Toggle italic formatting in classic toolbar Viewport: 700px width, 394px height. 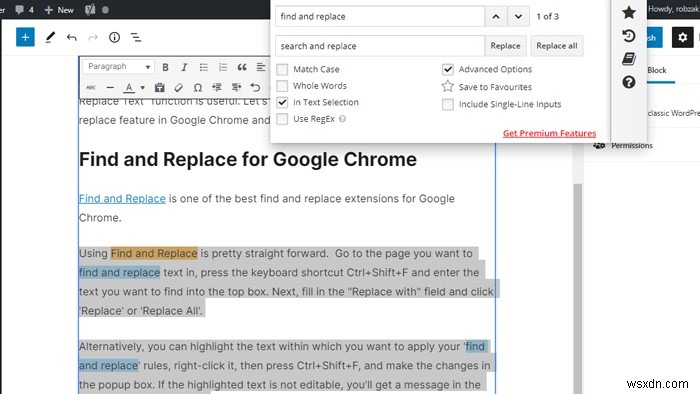coord(184,67)
